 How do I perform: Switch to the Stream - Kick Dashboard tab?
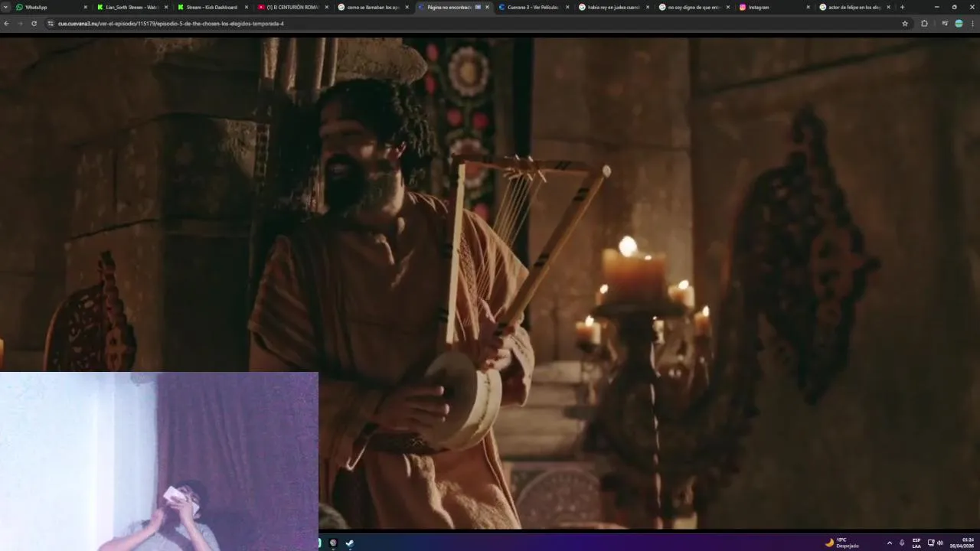pos(211,7)
